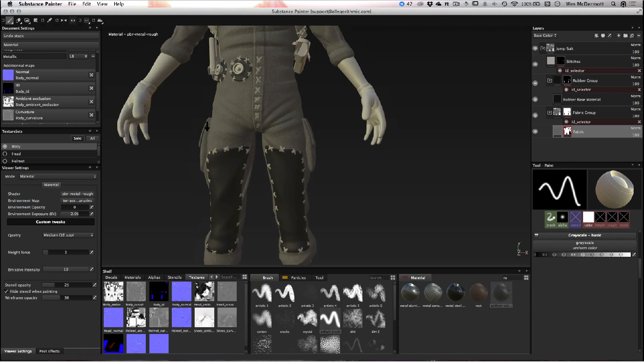Switch to the Alphas shelf tab
644x362 pixels.
154,278
